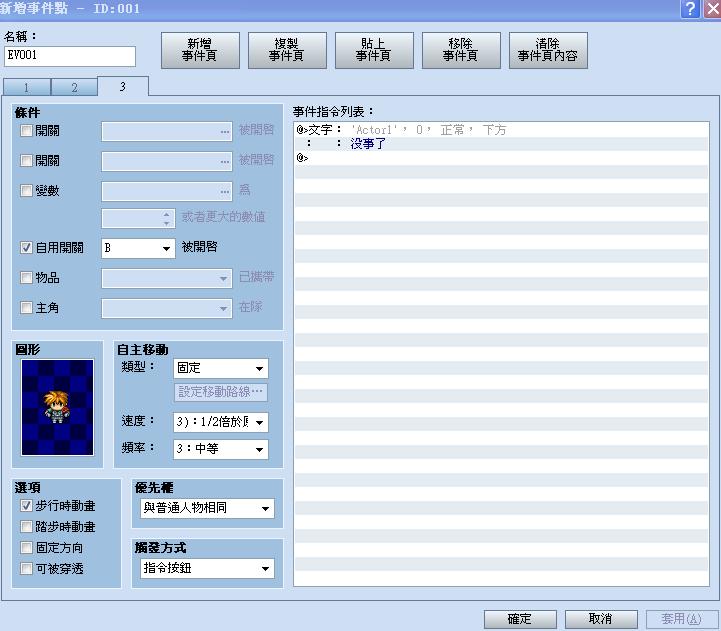
Task: Open the 觸發方式 trigger dropdown
Action: pos(207,568)
